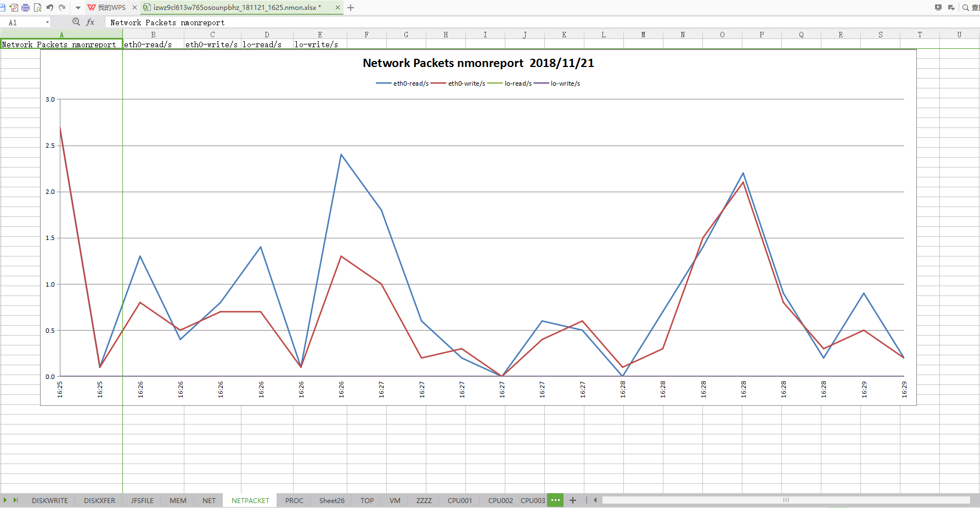The height and width of the screenshot is (508, 980).
Task: Select column E header
Action: point(320,35)
